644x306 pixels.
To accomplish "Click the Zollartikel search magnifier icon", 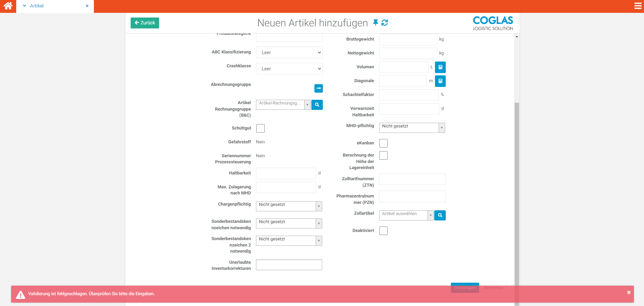I will pos(440,215).
